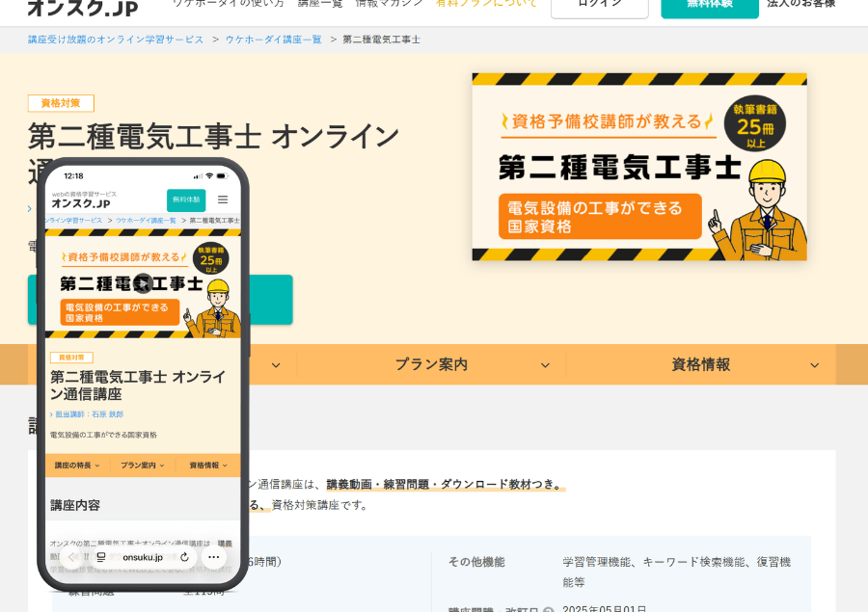Open 情報マガジン in the top navigation

click(389, 4)
